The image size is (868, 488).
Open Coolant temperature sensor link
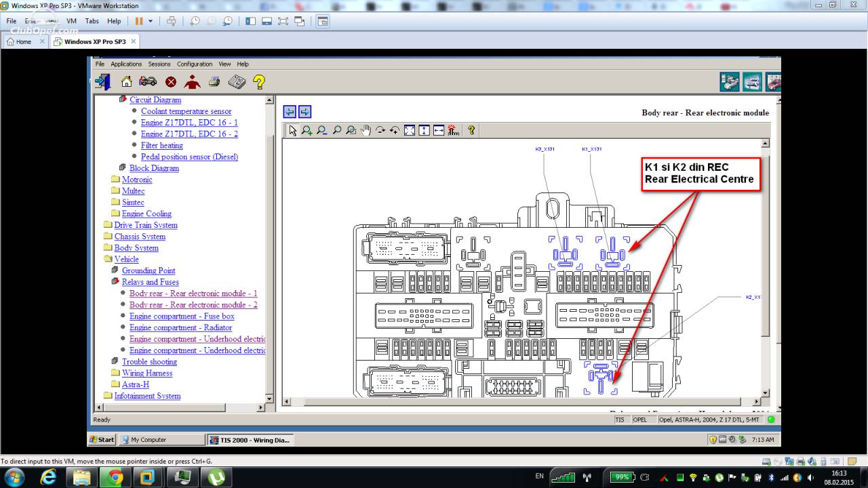186,111
